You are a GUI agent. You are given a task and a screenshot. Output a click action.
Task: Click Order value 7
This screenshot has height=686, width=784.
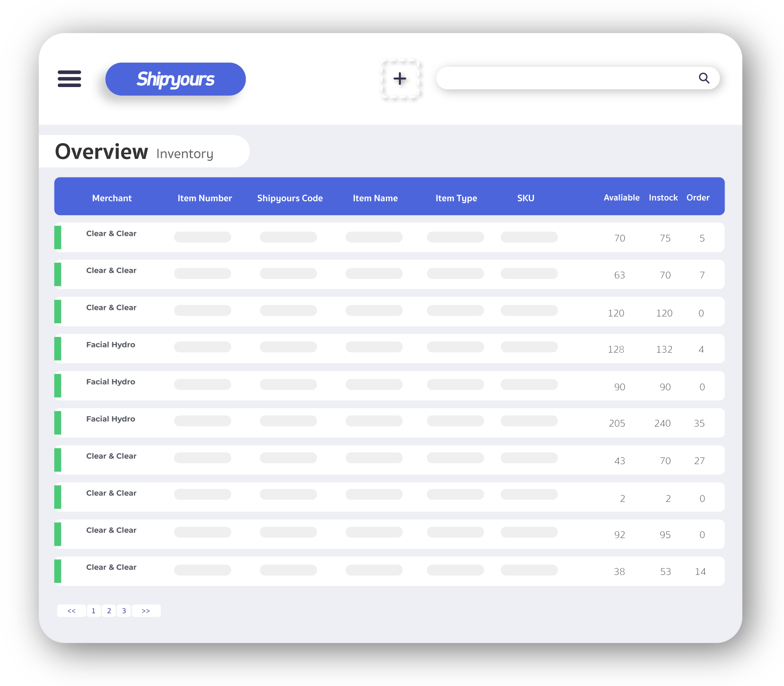point(702,275)
